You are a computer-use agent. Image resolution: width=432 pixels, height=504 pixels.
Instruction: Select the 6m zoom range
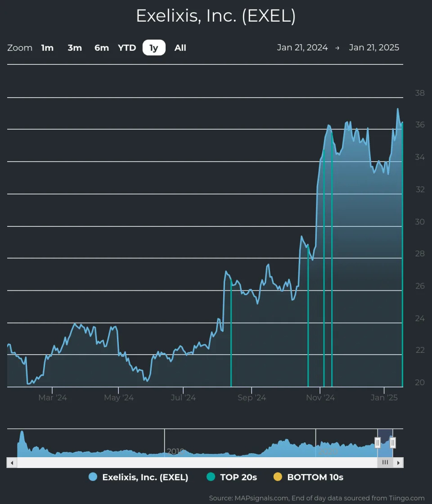click(x=102, y=48)
